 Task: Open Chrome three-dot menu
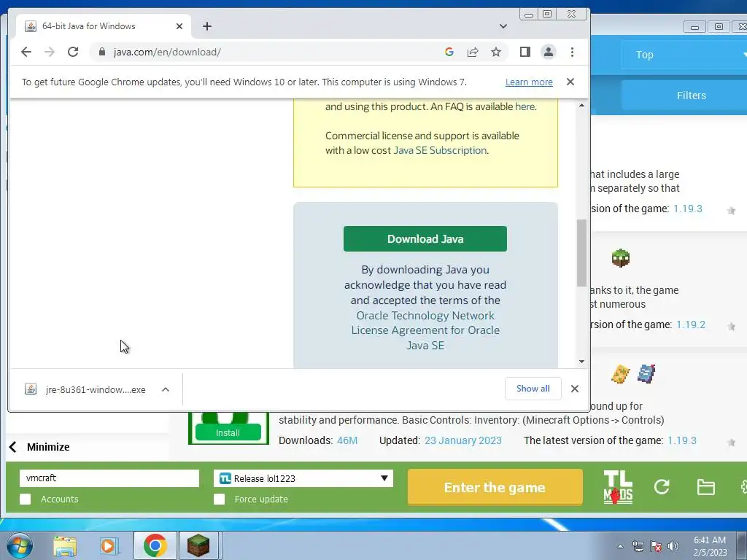[x=572, y=52]
